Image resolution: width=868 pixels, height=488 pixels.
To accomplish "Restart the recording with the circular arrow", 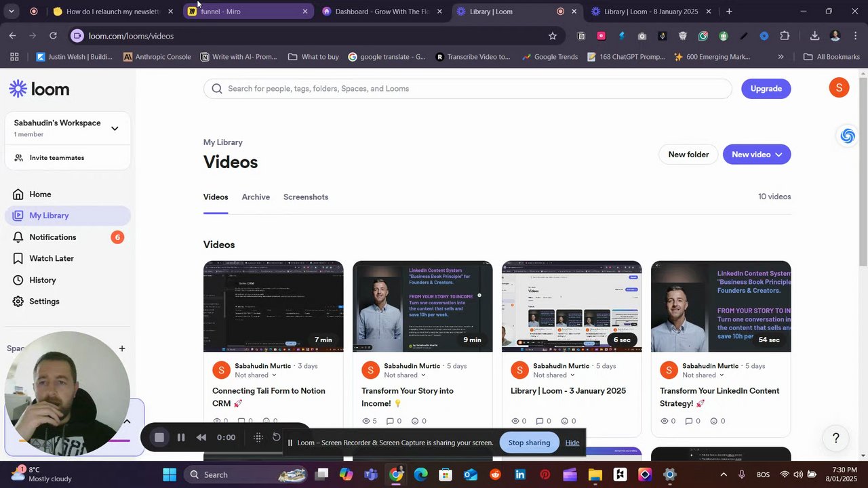I will 277,437.
